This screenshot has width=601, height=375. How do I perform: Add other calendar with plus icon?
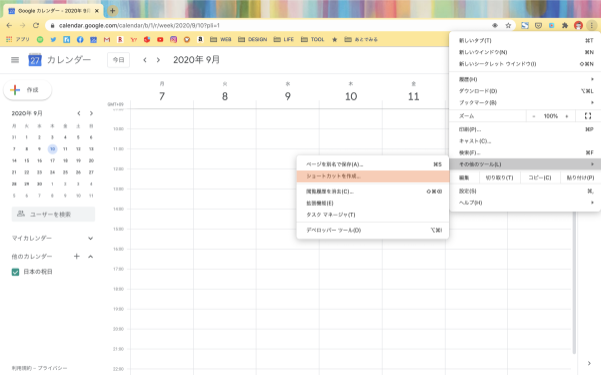tap(77, 256)
